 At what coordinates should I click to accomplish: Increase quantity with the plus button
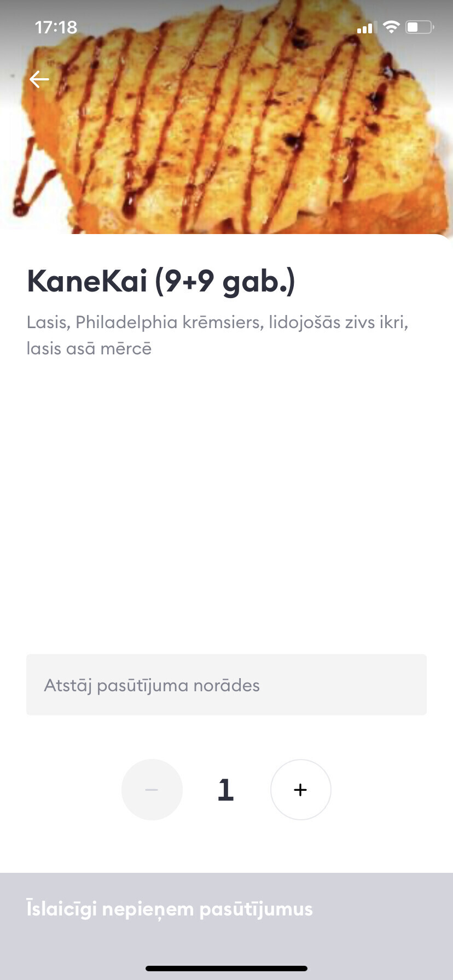click(x=300, y=789)
